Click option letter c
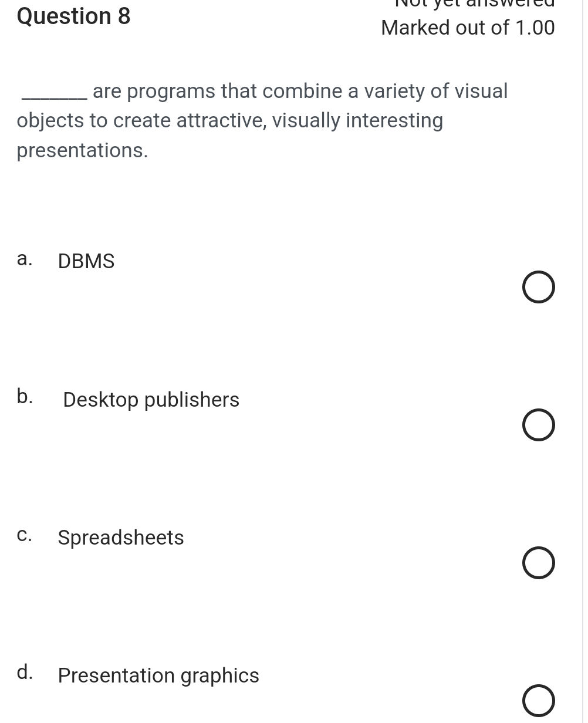 [x=24, y=535]
